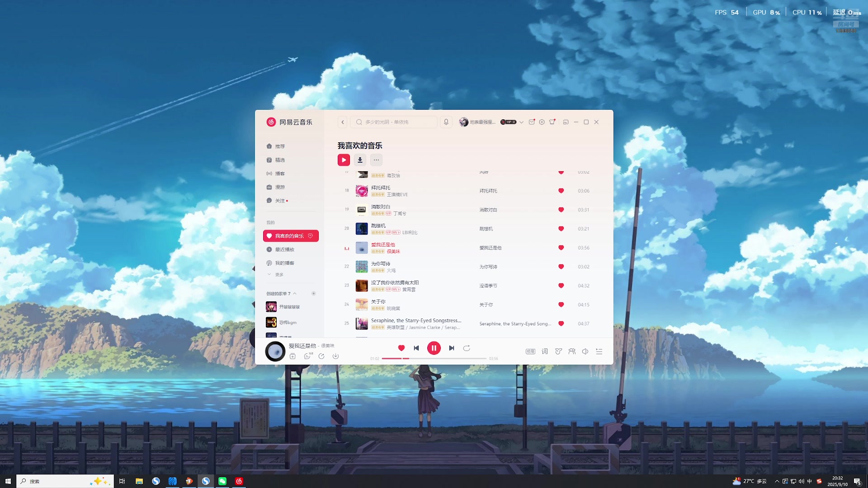Open the user profile avatar
868x488 pixels.
[463, 122]
